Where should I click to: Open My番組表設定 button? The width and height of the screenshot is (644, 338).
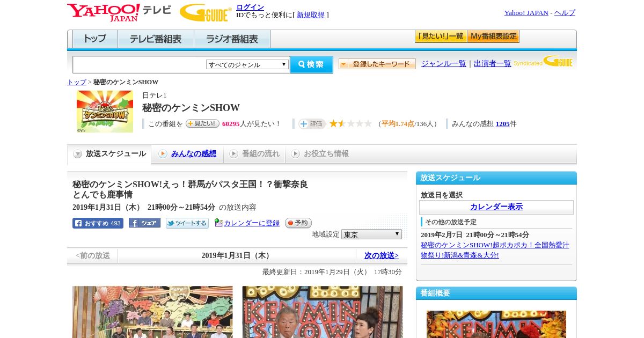[494, 36]
